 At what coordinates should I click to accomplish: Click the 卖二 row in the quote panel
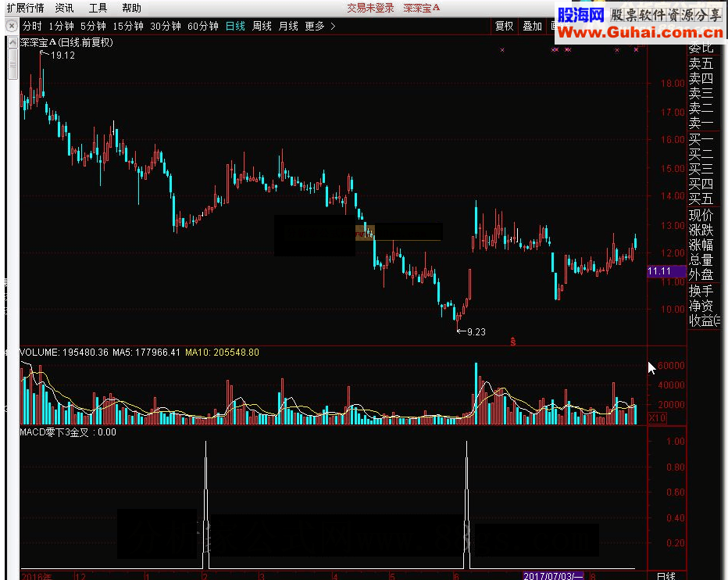[701, 108]
